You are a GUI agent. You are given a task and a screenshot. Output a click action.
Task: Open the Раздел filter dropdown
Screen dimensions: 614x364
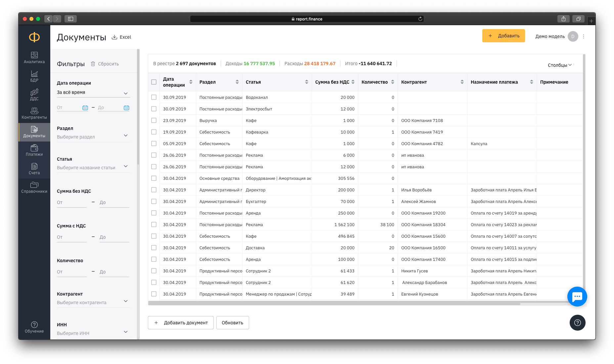tap(93, 136)
